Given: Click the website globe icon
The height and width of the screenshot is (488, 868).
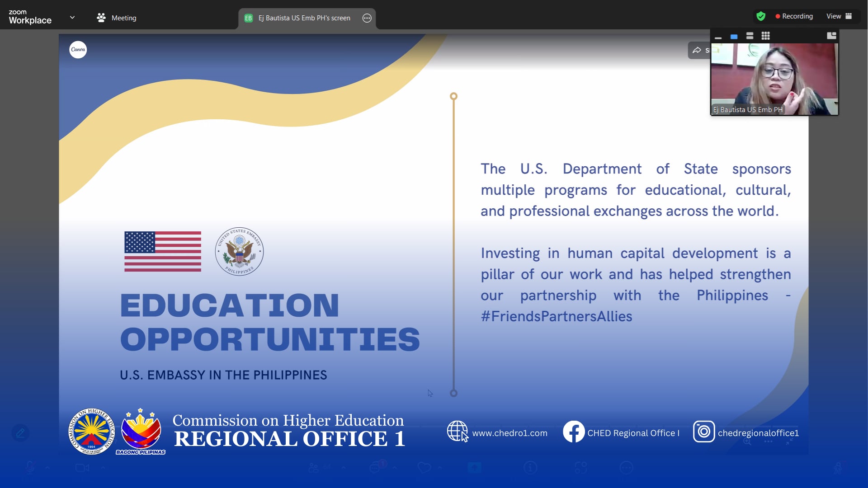Looking at the screenshot, I should [458, 431].
